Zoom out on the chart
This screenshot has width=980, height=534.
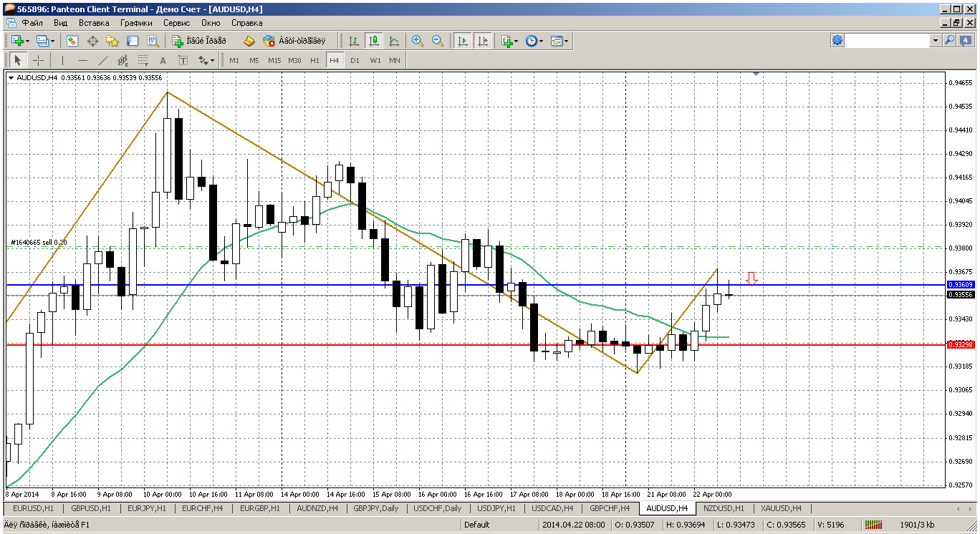(438, 41)
